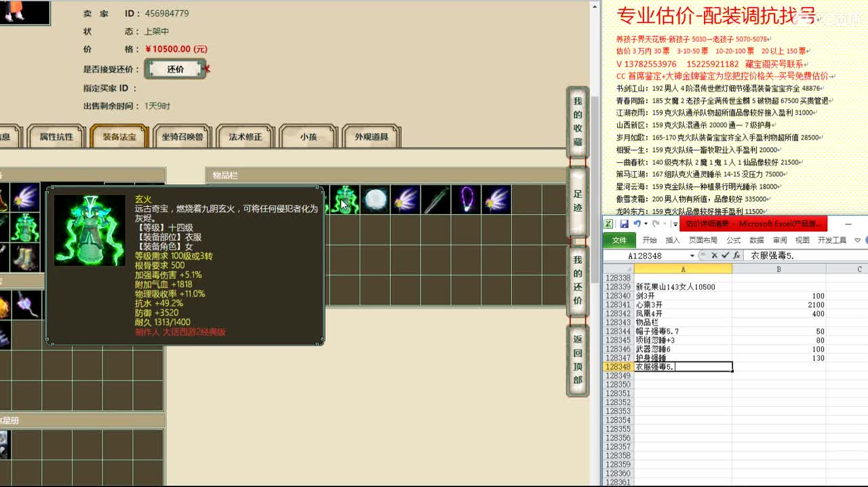Click the Excel Save icon

click(624, 224)
